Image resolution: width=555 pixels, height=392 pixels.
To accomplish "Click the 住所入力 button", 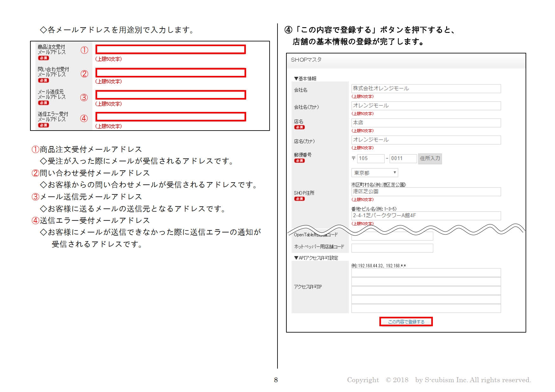I will (x=430, y=158).
